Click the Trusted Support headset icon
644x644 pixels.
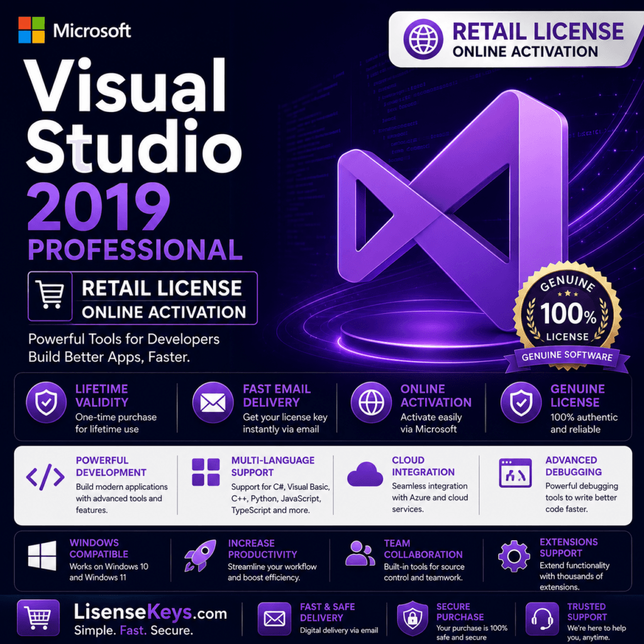click(x=542, y=619)
